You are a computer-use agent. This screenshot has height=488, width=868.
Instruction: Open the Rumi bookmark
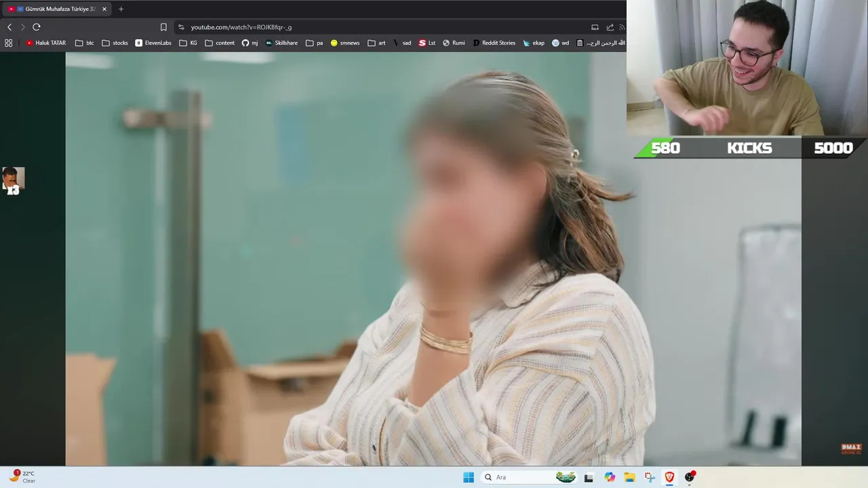(x=454, y=43)
